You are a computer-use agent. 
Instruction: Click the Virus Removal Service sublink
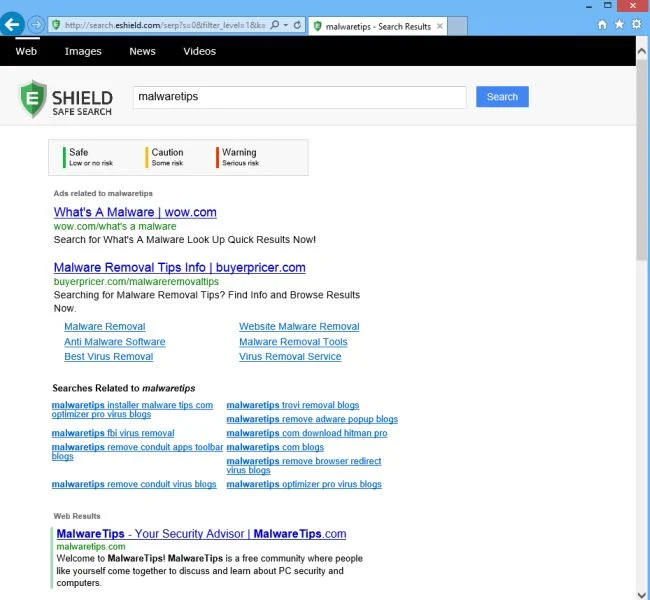(x=290, y=357)
